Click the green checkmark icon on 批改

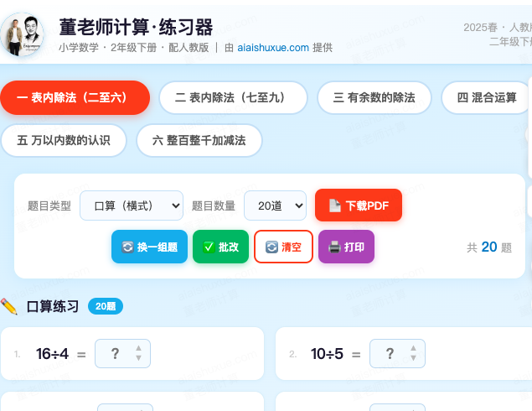(209, 247)
